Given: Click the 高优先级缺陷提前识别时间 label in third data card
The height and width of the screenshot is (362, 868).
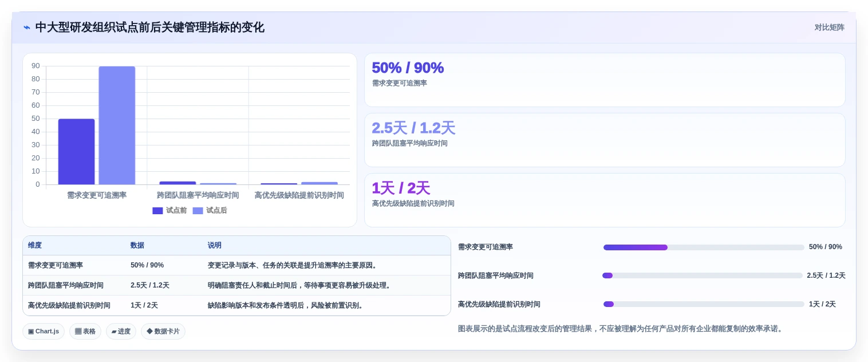Looking at the screenshot, I should coord(413,203).
